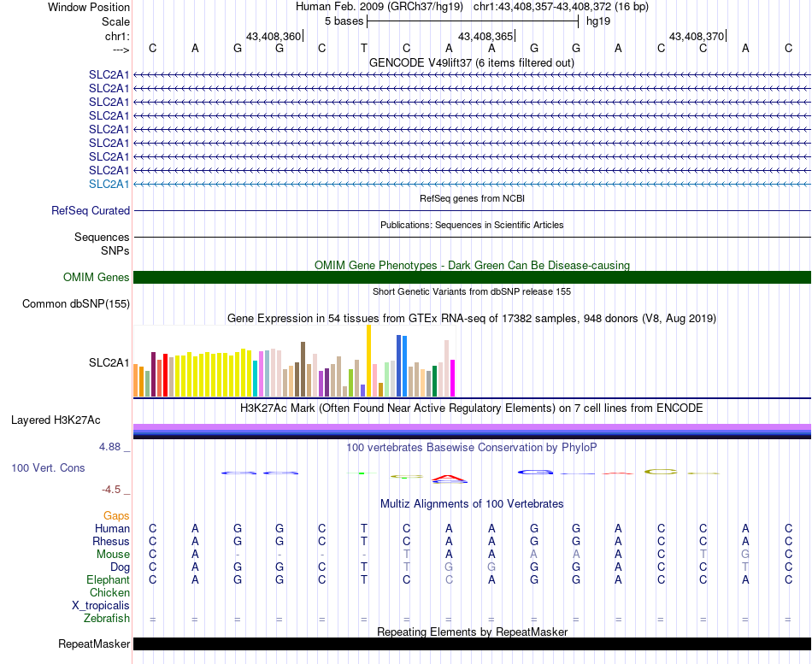Screen dimensions: 812x664
Task: Open RefSeq Curated track label
Action: click(x=90, y=210)
